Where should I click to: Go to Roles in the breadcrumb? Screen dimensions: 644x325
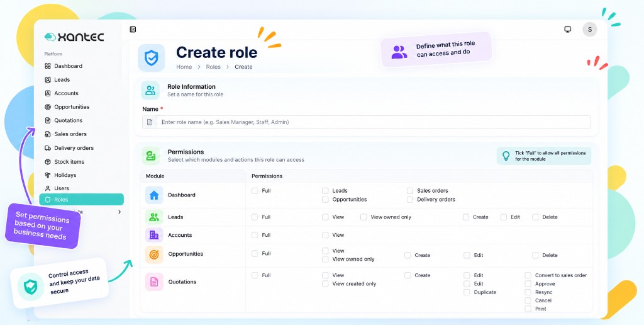tap(213, 67)
